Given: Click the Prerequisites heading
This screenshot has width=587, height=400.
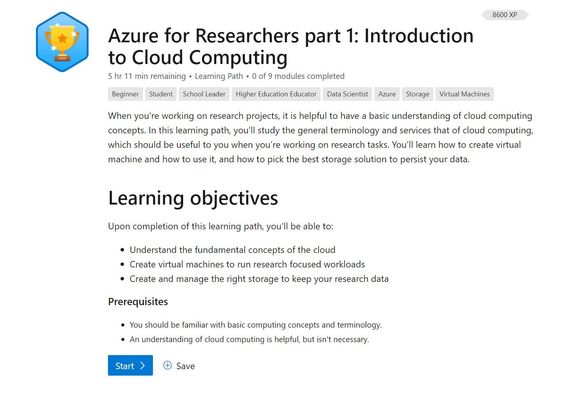Looking at the screenshot, I should point(138,301).
